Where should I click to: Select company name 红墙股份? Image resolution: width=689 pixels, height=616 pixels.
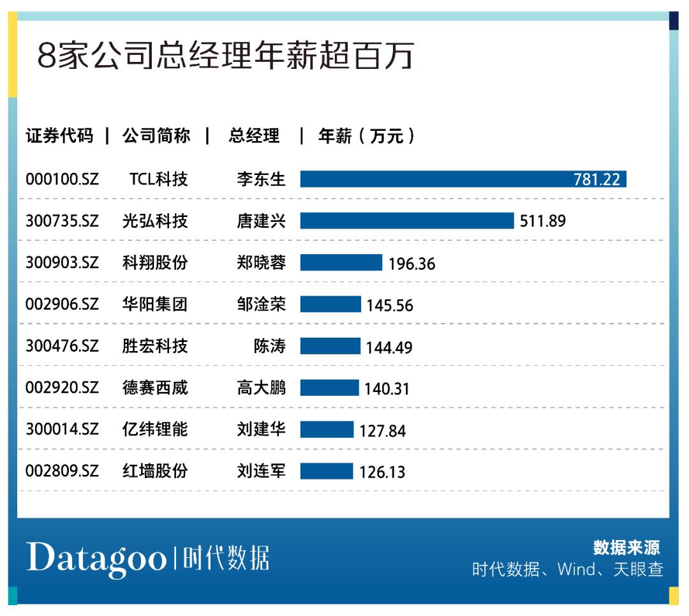155,471
